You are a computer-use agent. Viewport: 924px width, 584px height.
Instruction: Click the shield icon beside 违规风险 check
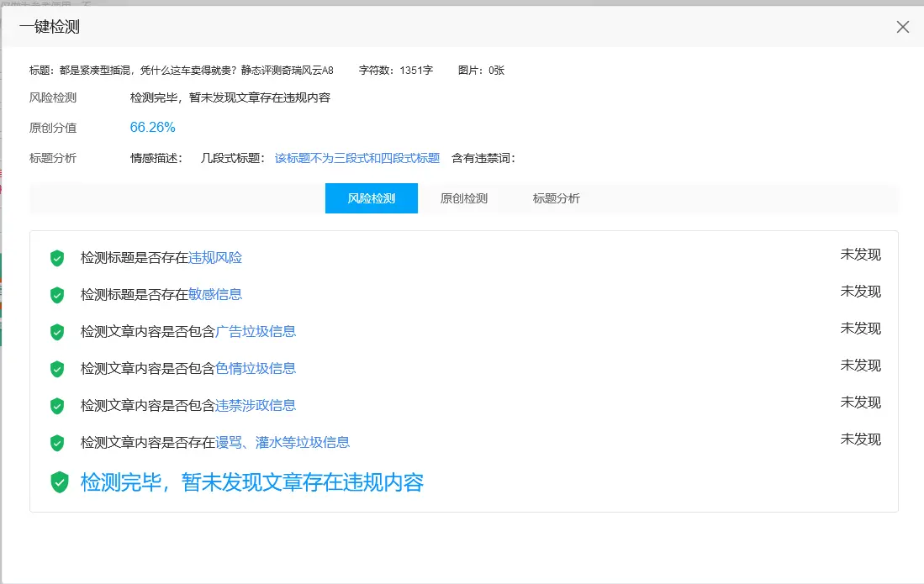pos(57,258)
